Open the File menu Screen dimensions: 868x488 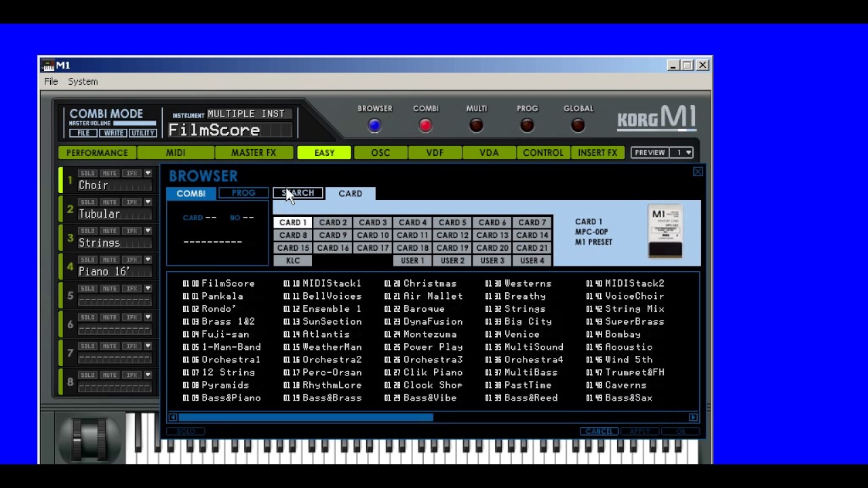click(x=51, y=81)
